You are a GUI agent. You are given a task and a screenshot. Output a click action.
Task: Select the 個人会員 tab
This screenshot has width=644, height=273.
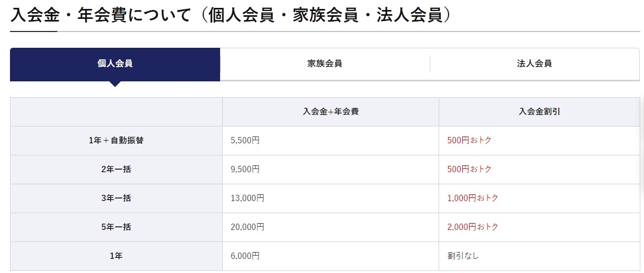pos(115,64)
